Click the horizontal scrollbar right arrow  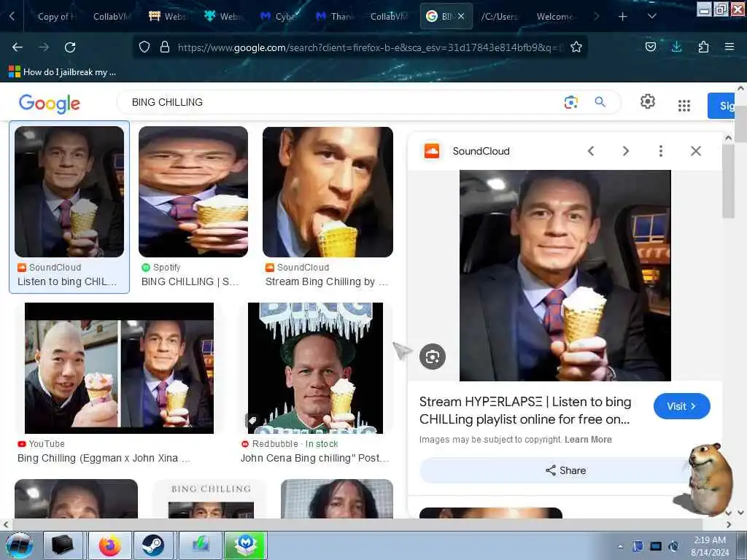[729, 525]
